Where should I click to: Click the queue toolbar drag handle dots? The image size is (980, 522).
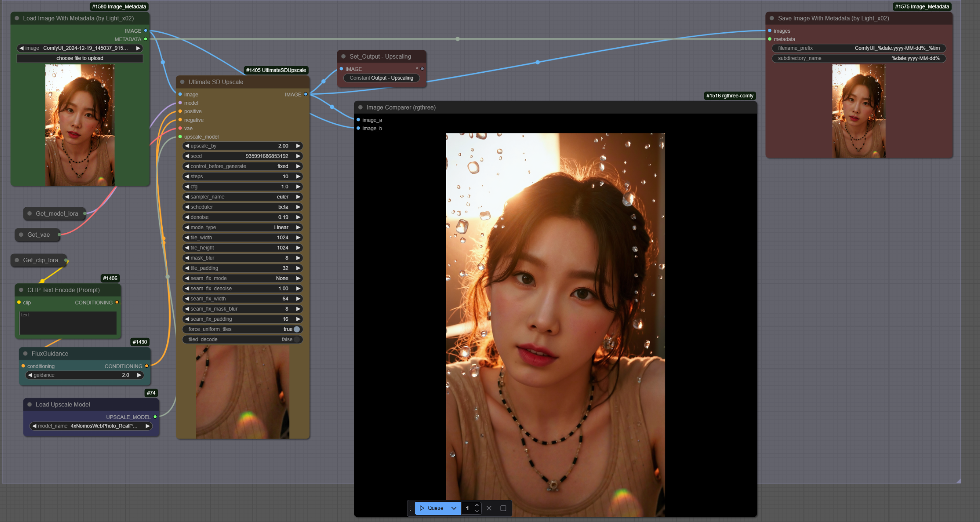(x=410, y=508)
